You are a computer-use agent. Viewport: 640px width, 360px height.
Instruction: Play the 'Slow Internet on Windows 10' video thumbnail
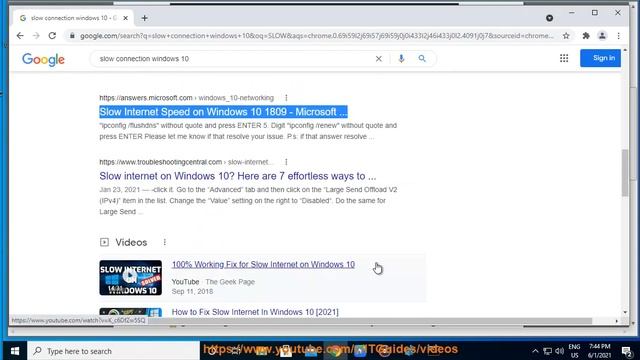coord(131,278)
